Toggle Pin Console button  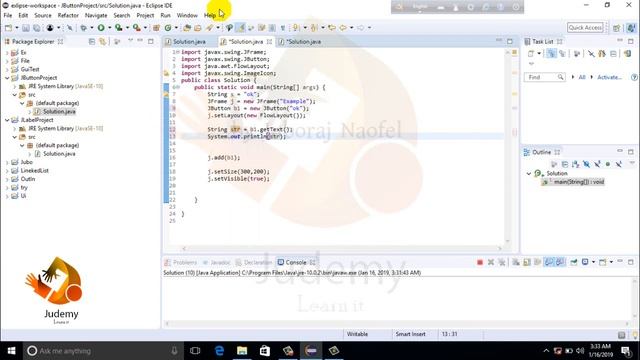click(x=573, y=262)
